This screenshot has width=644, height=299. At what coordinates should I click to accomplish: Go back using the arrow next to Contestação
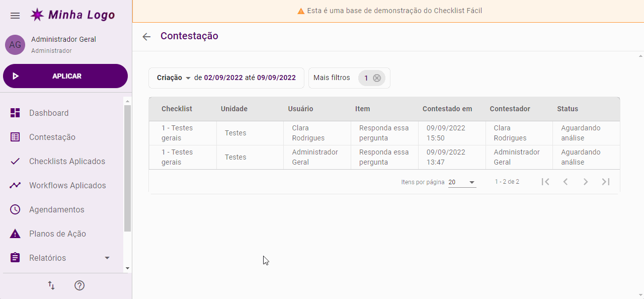point(146,36)
